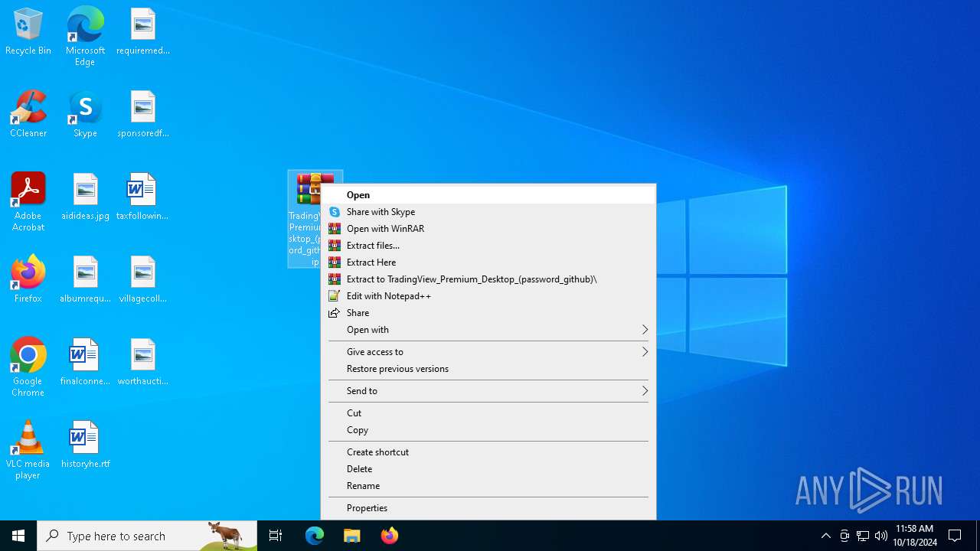Choose Extract to TradingView_Premium_Desktop folder

488,279
